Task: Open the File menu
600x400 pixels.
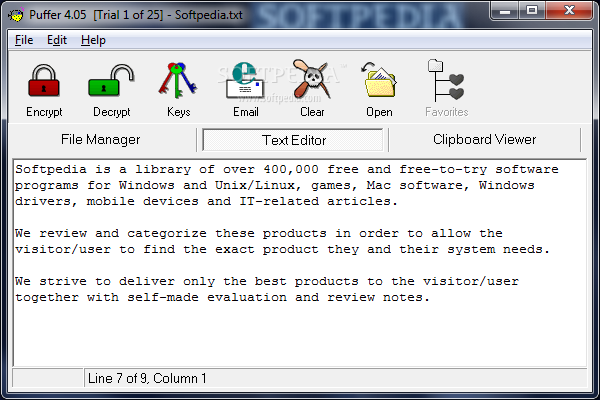Action: [x=24, y=40]
